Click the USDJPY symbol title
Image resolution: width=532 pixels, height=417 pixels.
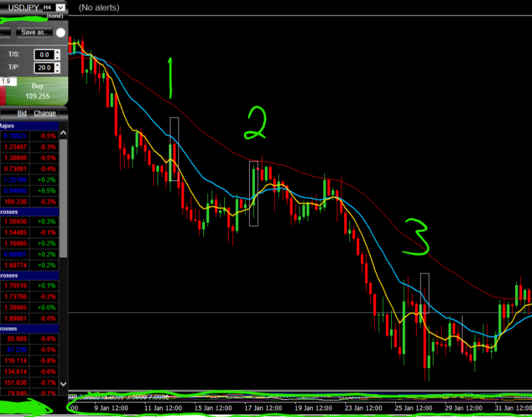[x=24, y=8]
